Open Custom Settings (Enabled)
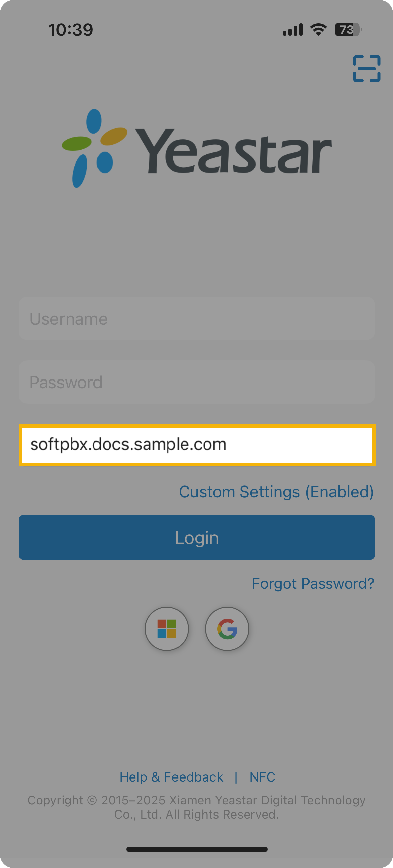393x868 pixels. 276,492
